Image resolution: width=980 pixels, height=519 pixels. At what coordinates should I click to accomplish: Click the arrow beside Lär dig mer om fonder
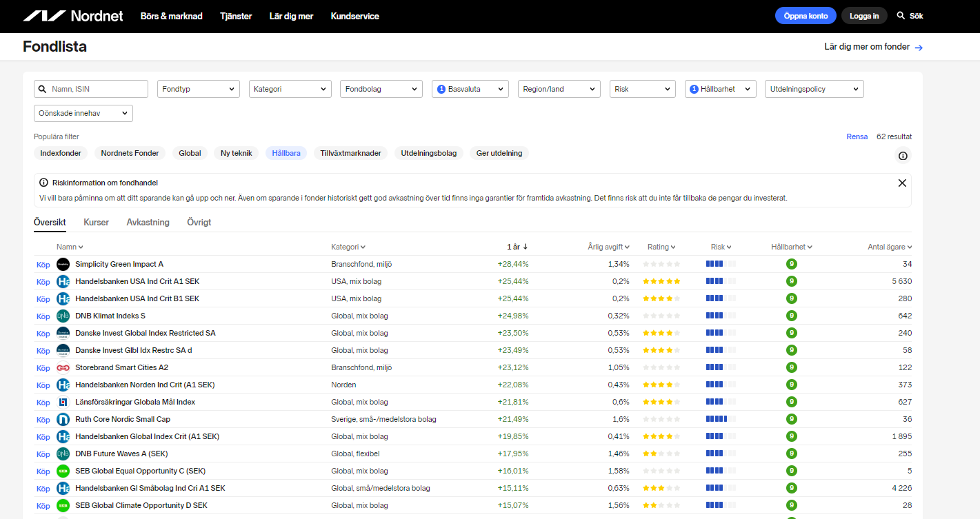coord(919,48)
